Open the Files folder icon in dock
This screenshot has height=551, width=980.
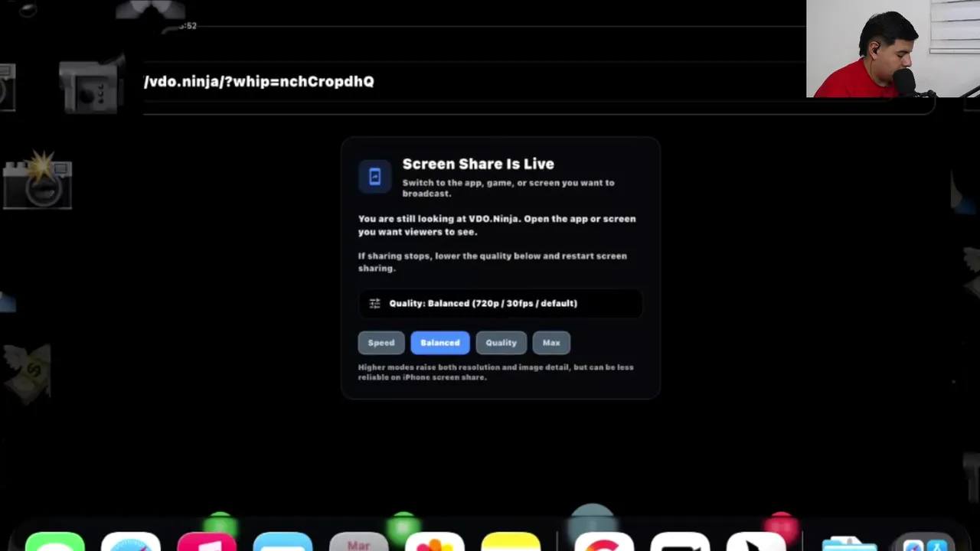coord(849,543)
